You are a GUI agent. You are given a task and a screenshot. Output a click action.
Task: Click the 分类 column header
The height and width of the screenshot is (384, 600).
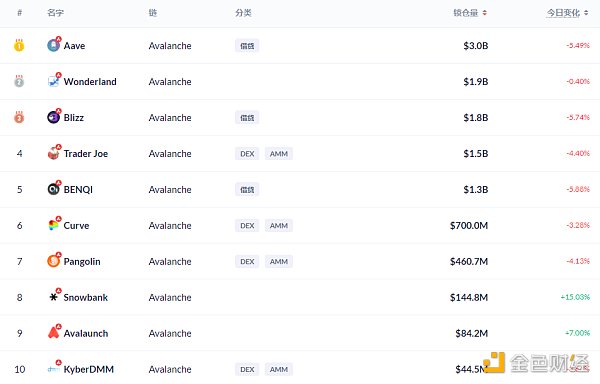point(243,13)
